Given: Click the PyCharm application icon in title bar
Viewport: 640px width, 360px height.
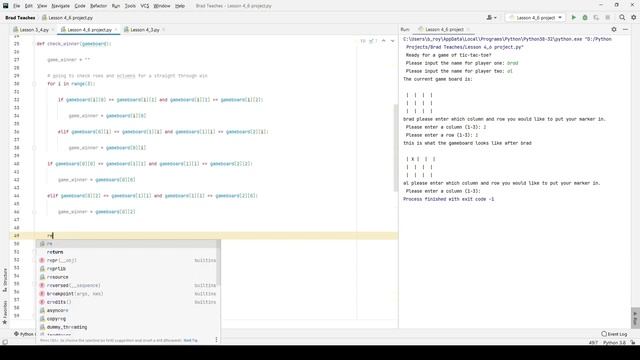Looking at the screenshot, I should tap(6, 6).
